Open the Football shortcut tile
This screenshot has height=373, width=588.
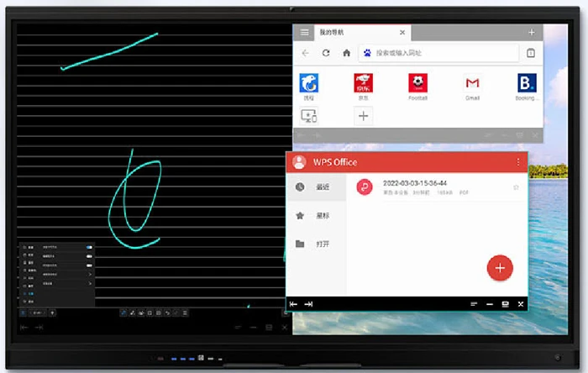(x=417, y=87)
